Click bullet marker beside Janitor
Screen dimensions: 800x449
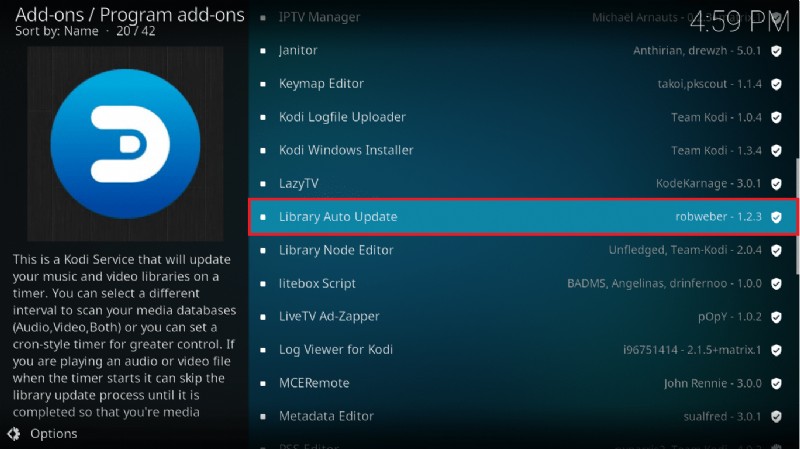click(263, 51)
